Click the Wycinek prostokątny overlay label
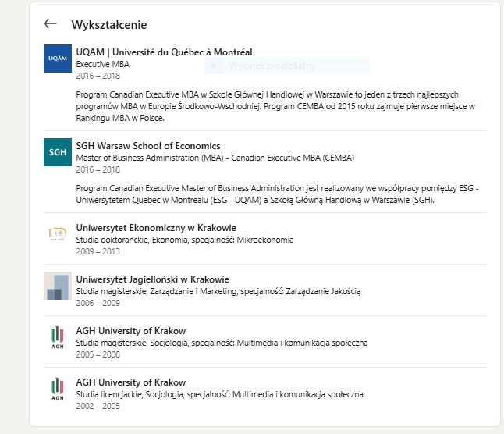The image size is (504, 434). (272, 66)
